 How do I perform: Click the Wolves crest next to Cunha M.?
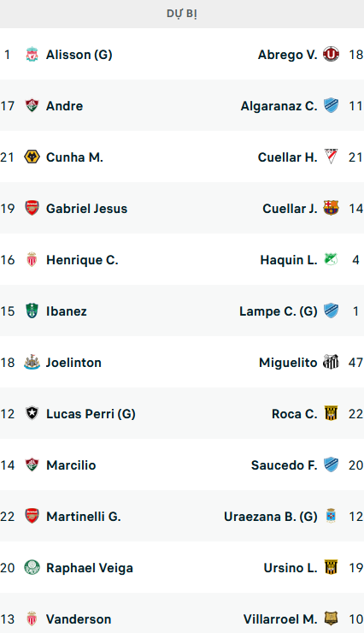click(32, 157)
